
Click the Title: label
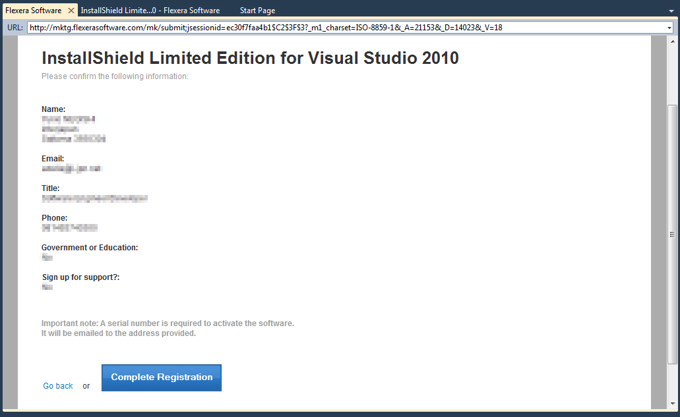[x=50, y=188]
